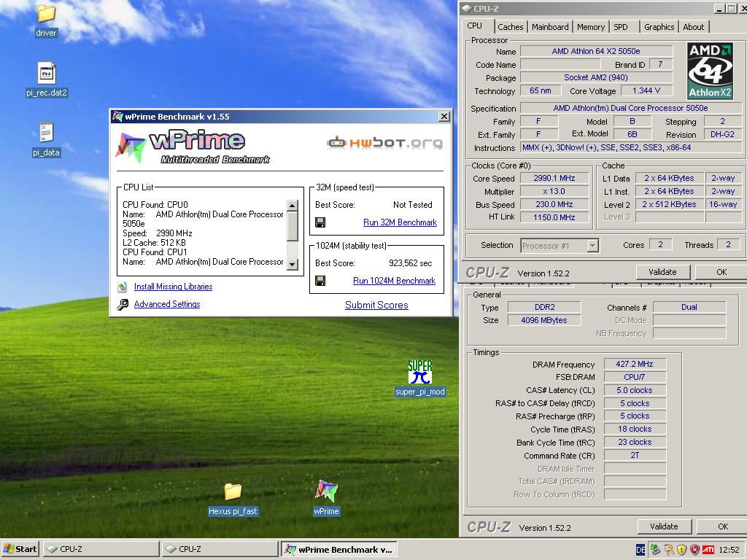Switch to the About tab
747x560 pixels.
pos(693,27)
